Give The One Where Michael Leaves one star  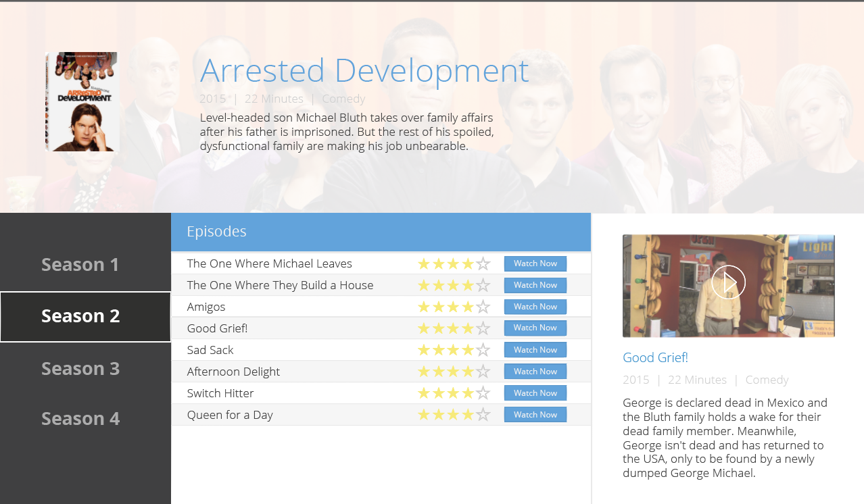click(x=425, y=263)
